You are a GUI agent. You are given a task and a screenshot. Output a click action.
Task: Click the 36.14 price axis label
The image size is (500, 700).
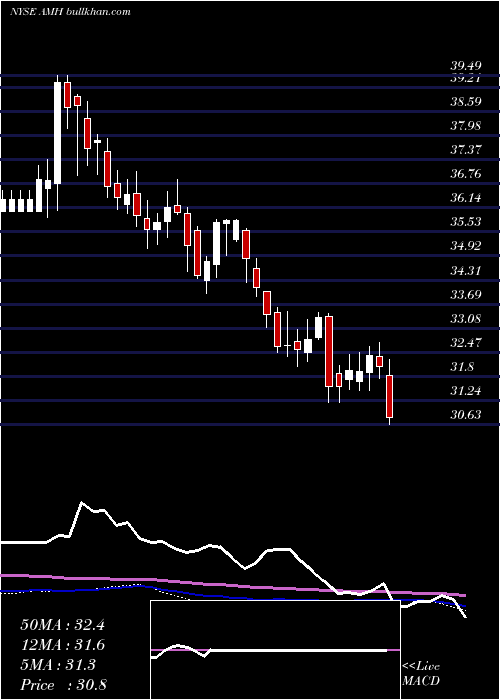(466, 197)
